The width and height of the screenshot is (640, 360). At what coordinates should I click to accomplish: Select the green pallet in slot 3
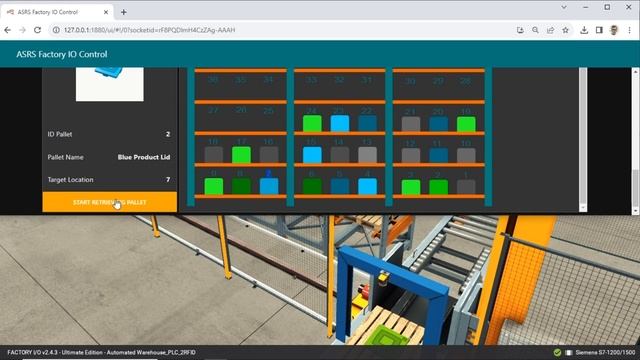tap(411, 187)
